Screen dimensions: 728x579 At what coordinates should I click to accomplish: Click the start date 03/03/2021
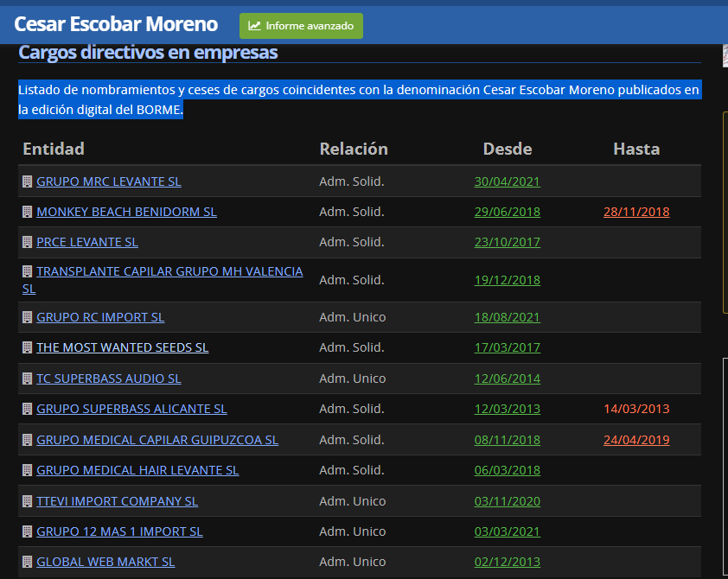507,531
